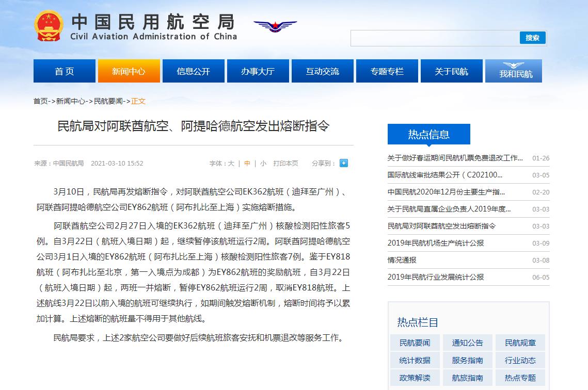Viewport: 588px width, 390px height.
Task: Switch to the 新闻中心 navigation tab
Action: coord(129,71)
